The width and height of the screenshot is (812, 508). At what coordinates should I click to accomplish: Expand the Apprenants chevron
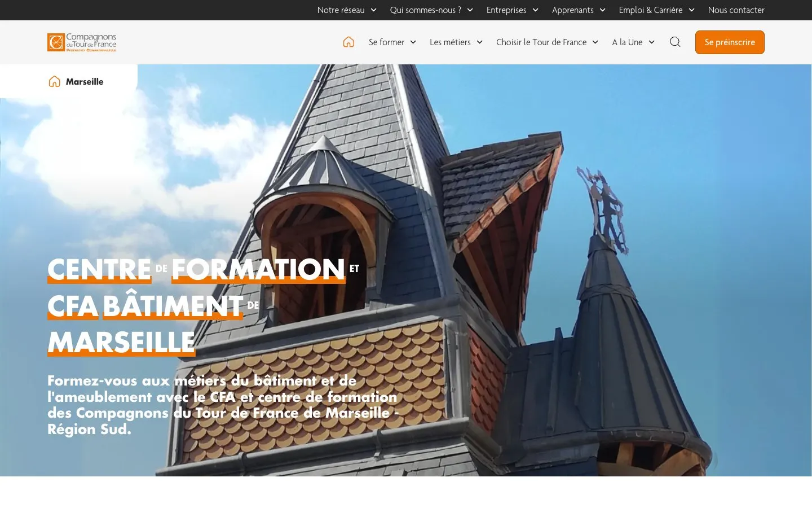pos(602,10)
